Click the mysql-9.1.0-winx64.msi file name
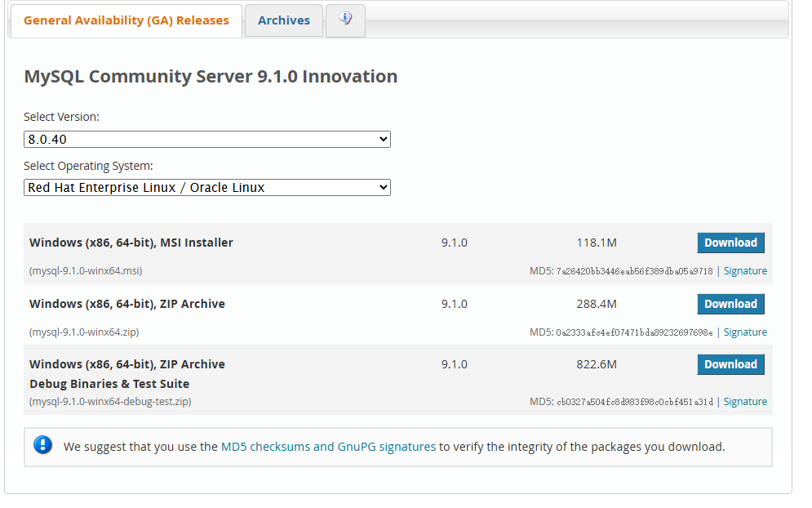 tap(86, 271)
